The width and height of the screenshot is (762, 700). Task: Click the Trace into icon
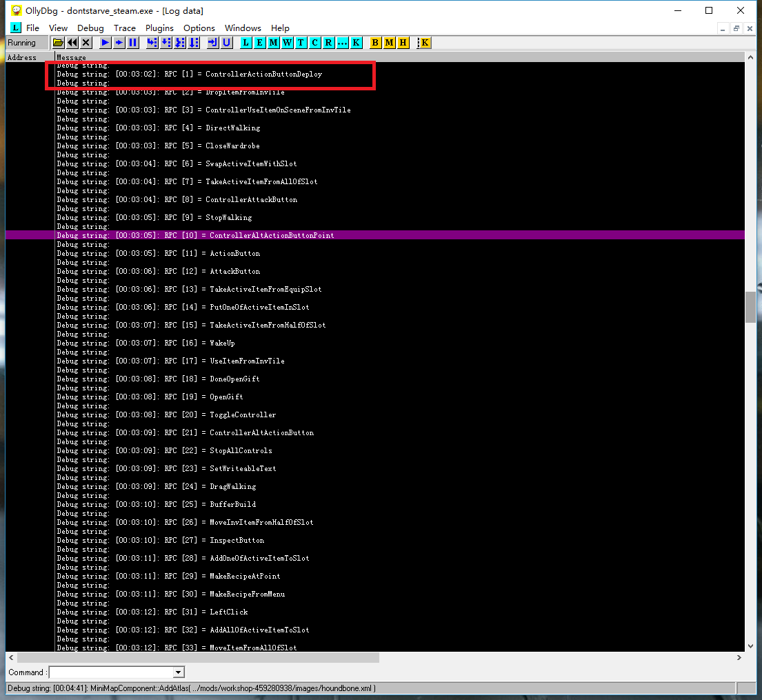180,43
